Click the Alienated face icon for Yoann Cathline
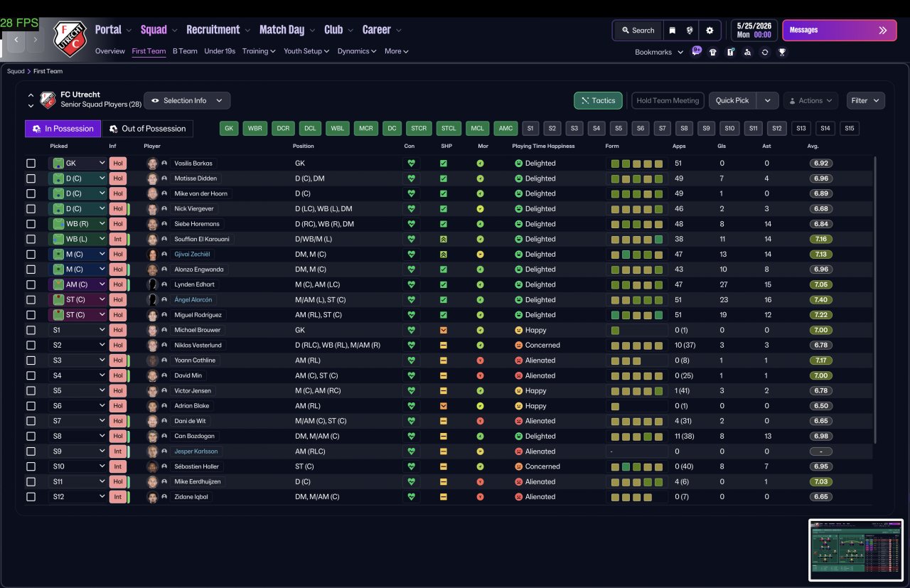This screenshot has height=588, width=910. 519,360
